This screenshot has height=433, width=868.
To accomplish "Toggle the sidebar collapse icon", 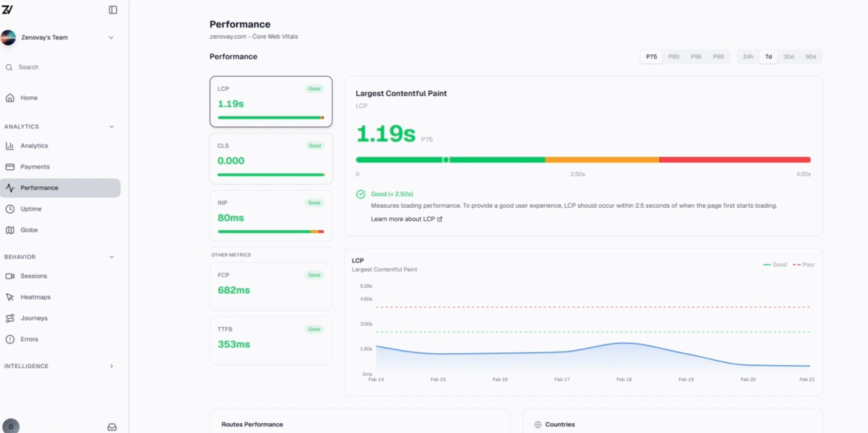I will coord(113,10).
